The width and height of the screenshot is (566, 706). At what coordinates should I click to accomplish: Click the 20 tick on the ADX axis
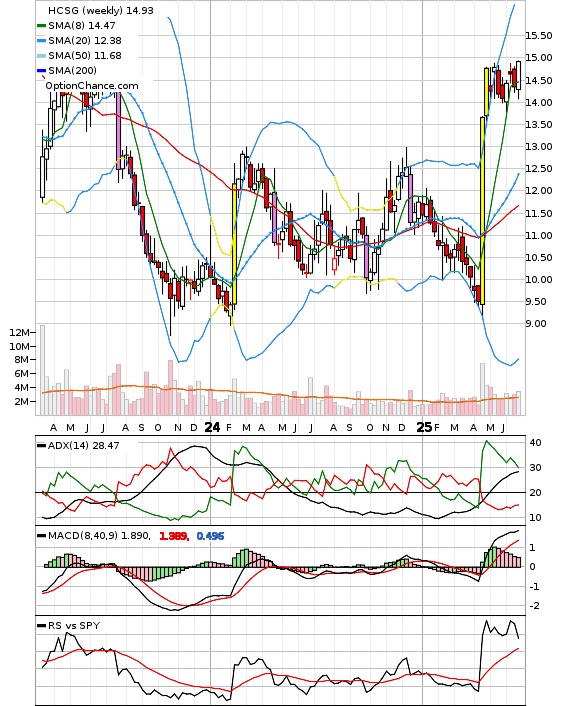(x=535, y=493)
